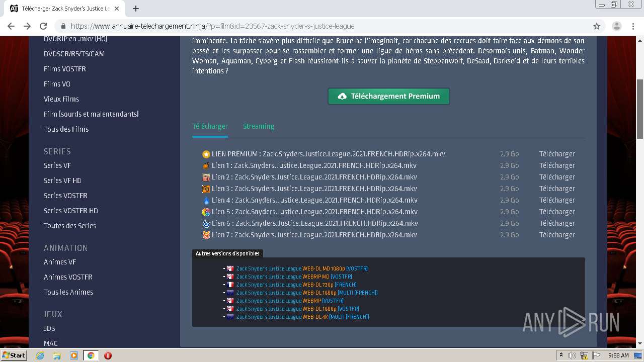Image resolution: width=644 pixels, height=362 pixels.
Task: Click the Lien 3 host icon
Action: tap(206, 189)
